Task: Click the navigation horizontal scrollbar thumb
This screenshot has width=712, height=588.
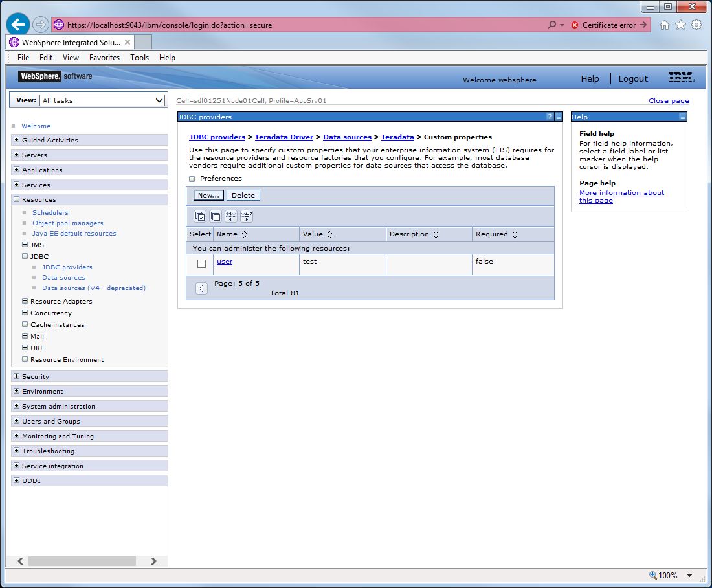Action: click(82, 561)
